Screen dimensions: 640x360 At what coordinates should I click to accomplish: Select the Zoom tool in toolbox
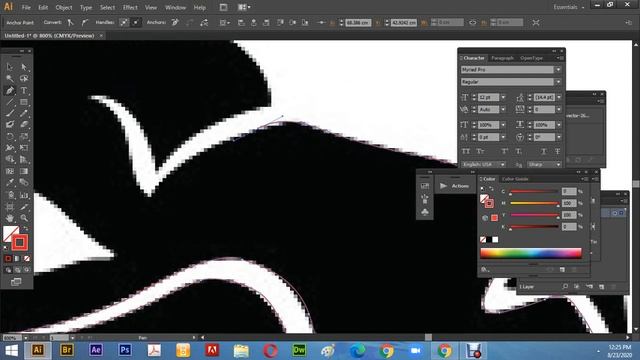(x=24, y=218)
